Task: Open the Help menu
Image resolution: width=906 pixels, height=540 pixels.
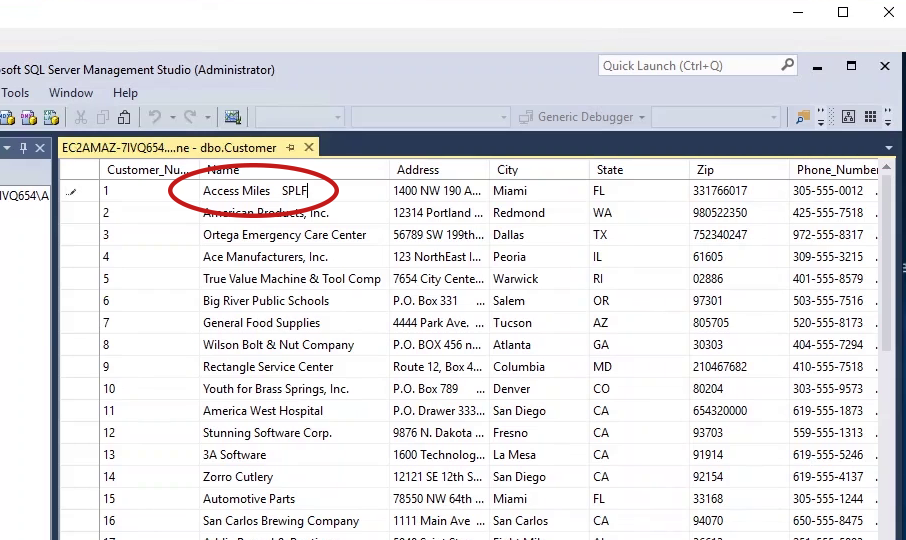Action: tap(125, 93)
